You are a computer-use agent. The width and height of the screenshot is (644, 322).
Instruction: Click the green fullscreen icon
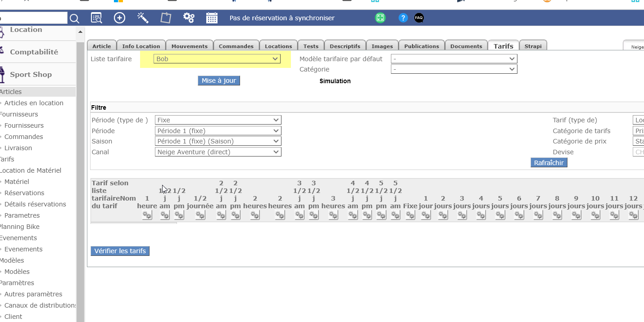point(380,18)
